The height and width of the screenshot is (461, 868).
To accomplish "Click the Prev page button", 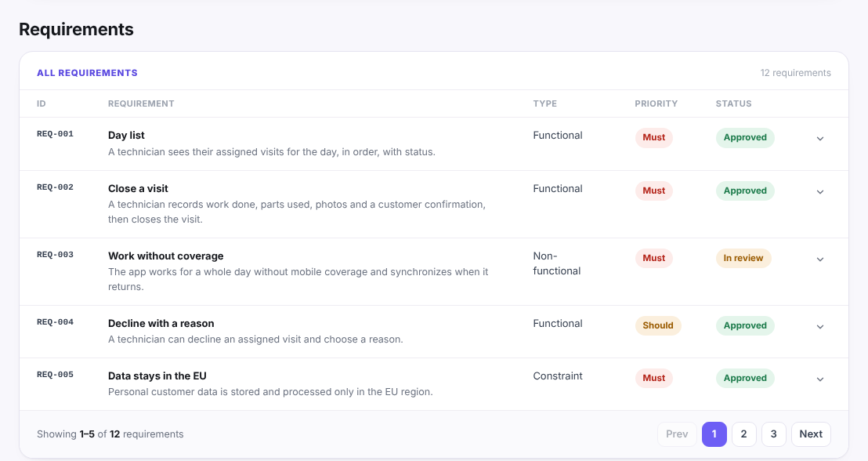I will coord(677,434).
